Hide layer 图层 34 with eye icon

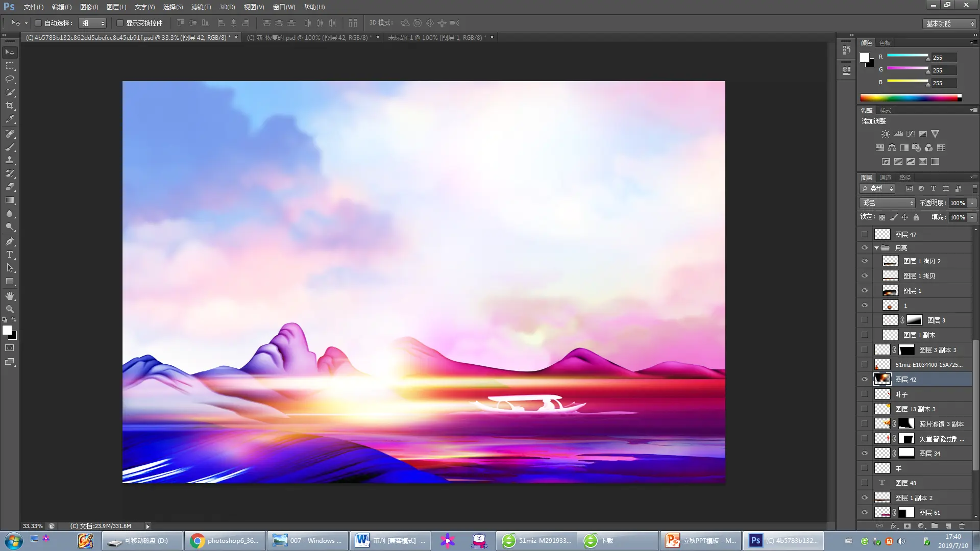coord(865,453)
